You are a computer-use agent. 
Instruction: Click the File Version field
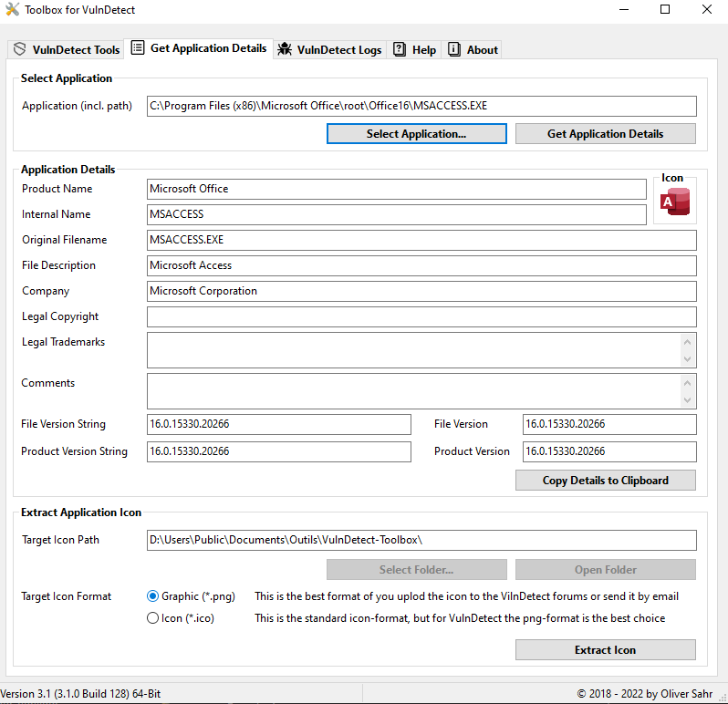pos(609,424)
